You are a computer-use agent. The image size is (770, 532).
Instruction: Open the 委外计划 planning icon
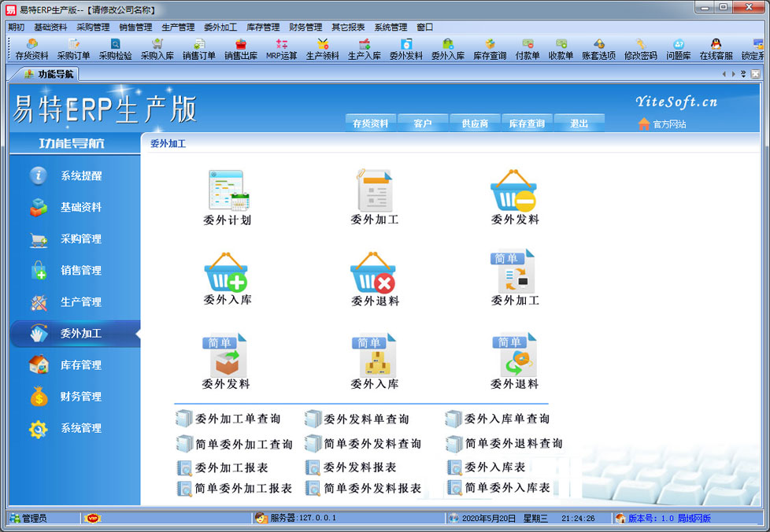pyautogui.click(x=227, y=191)
